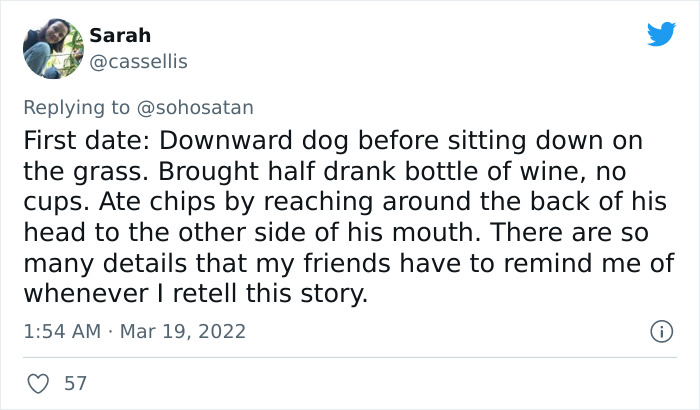The width and height of the screenshot is (700, 410).
Task: Click the 57 likes count
Action: [74, 383]
